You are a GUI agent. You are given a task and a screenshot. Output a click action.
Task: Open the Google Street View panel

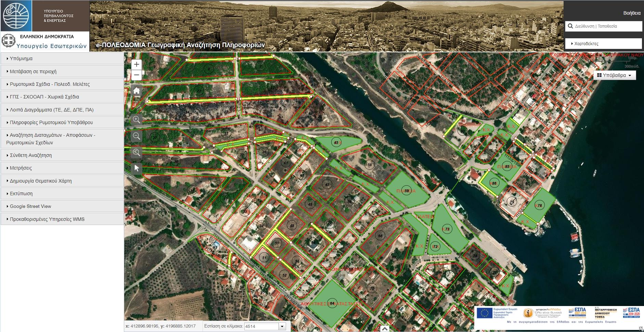62,206
